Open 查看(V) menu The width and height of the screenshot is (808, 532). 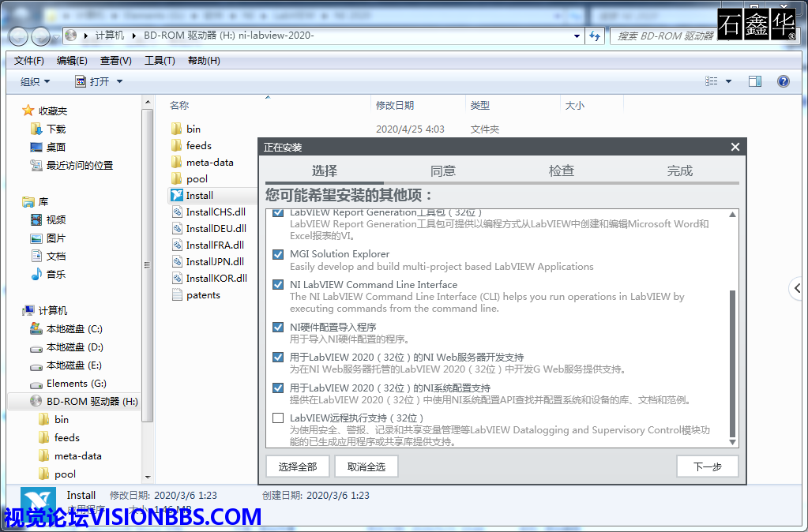click(116, 61)
